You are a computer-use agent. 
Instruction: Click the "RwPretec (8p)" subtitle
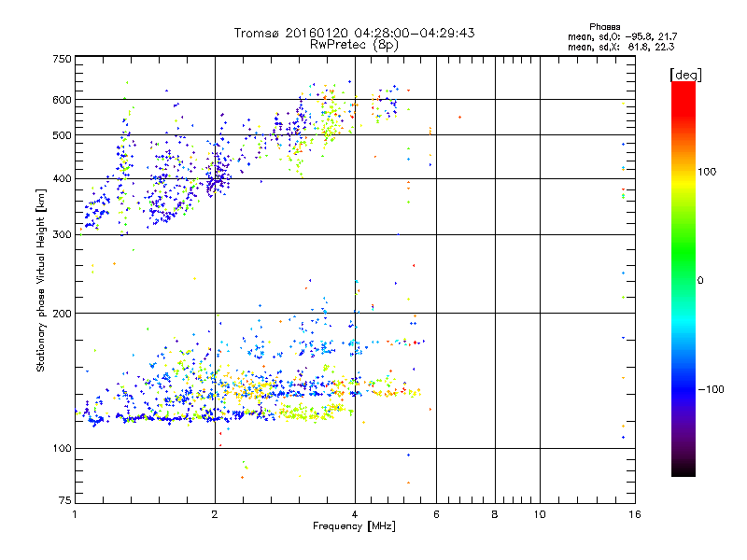click(x=354, y=45)
